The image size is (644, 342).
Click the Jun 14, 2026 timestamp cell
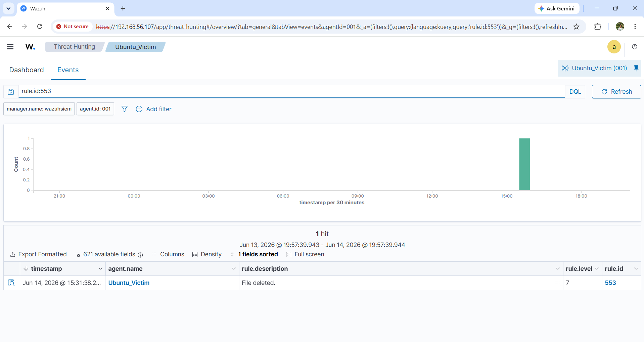click(62, 283)
